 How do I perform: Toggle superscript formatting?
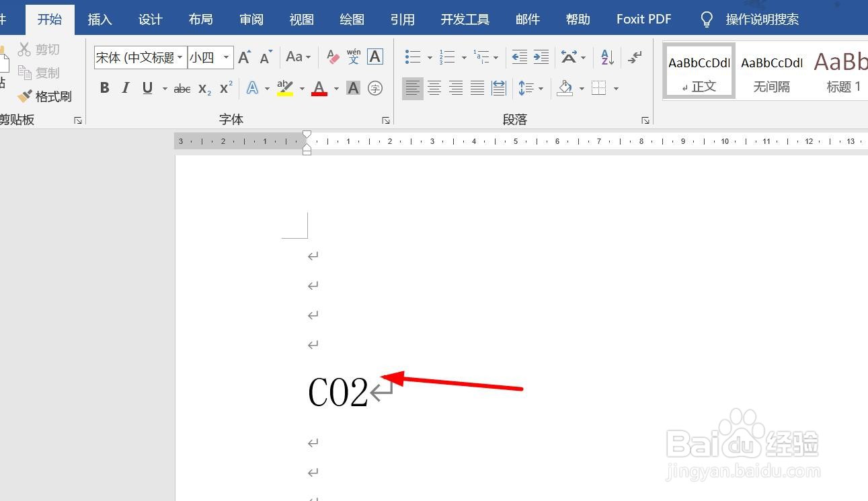pyautogui.click(x=227, y=88)
